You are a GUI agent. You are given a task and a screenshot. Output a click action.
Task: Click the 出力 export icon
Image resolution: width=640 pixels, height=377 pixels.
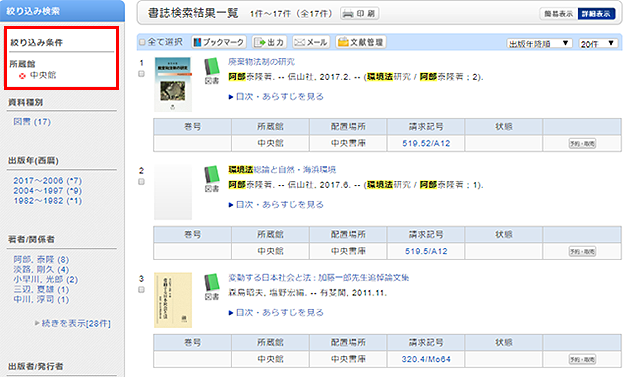[x=260, y=42]
